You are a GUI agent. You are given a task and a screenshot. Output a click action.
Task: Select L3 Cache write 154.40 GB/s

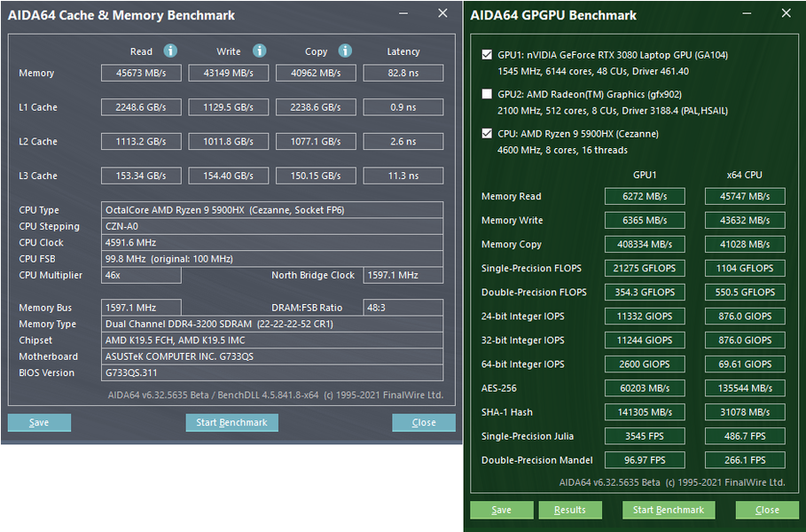228,176
